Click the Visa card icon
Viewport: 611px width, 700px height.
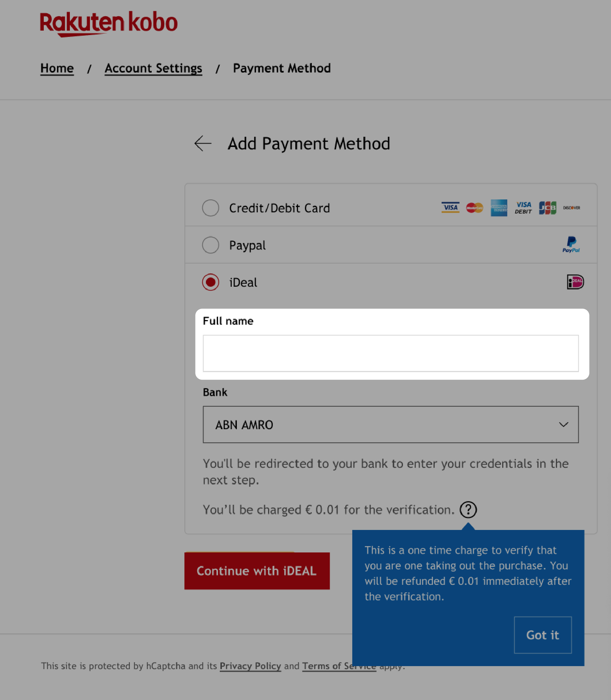click(x=450, y=207)
